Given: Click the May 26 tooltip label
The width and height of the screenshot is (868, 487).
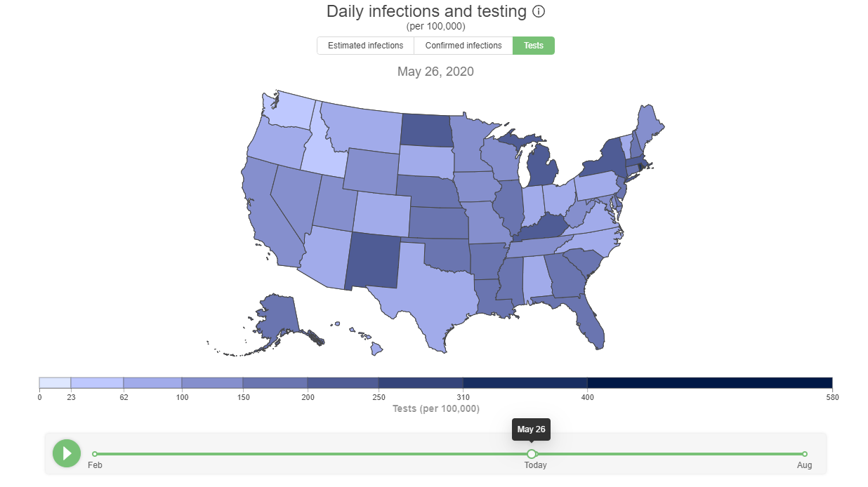Looking at the screenshot, I should [531, 429].
